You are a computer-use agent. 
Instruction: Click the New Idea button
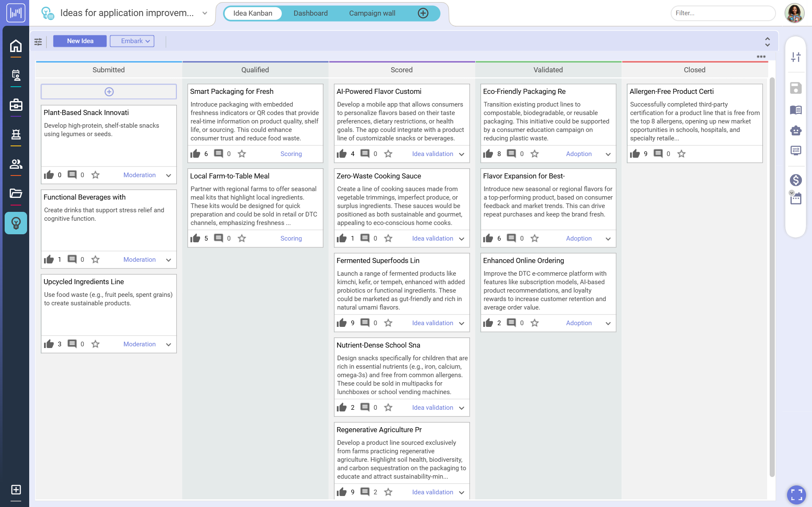tap(80, 41)
